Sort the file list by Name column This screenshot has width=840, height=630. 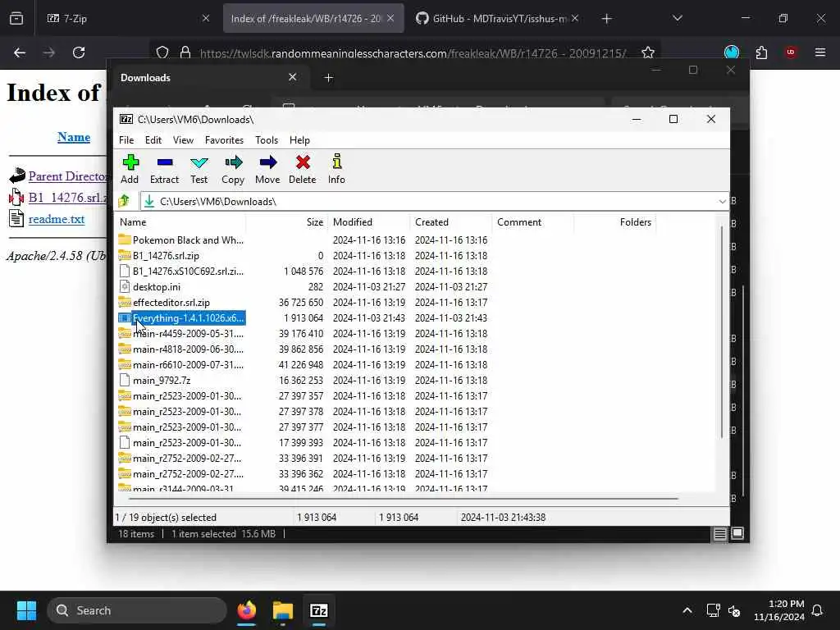coord(181,222)
